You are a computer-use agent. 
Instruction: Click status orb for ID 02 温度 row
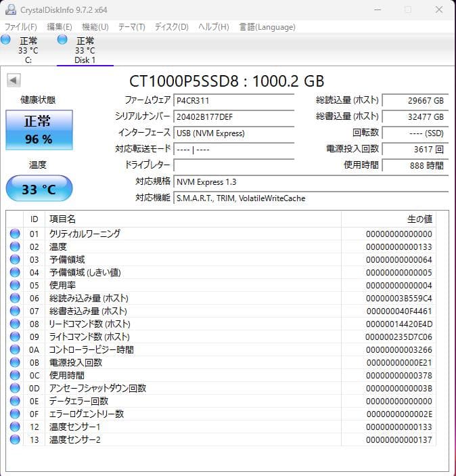point(15,246)
